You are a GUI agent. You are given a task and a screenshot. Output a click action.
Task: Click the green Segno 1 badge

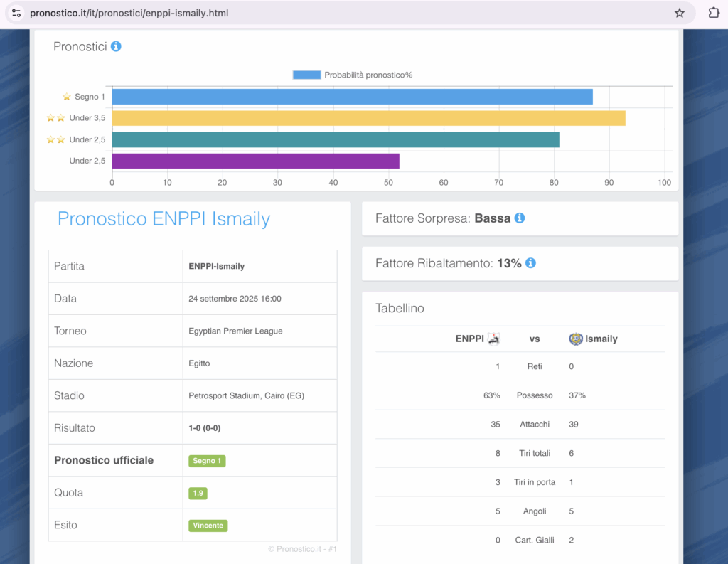207,461
